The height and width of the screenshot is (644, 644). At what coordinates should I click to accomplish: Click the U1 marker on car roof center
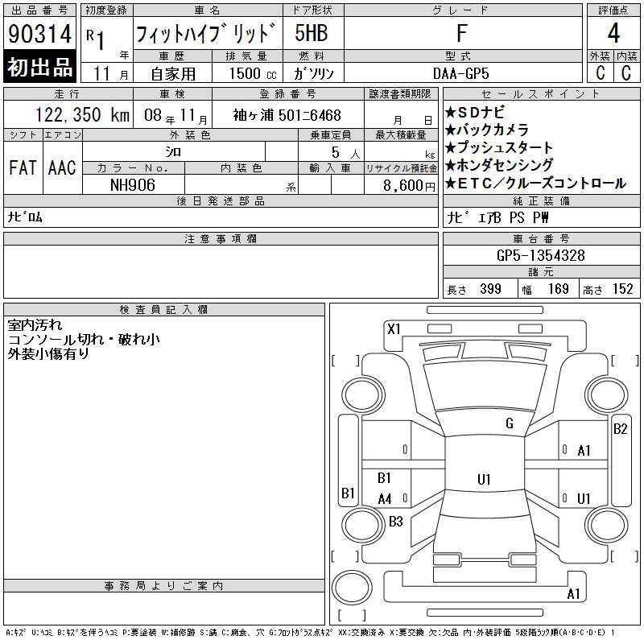coord(484,480)
